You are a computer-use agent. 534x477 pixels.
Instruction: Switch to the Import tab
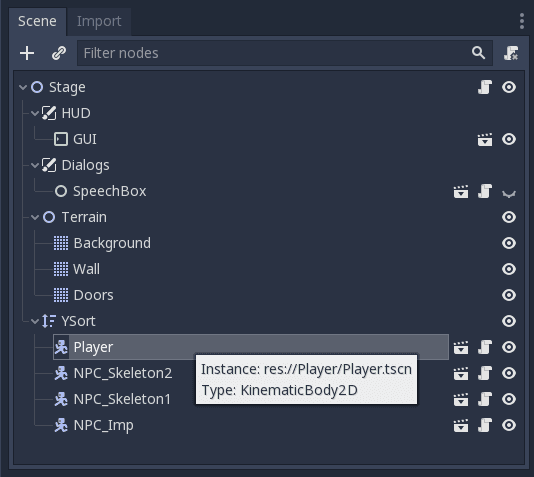99,21
